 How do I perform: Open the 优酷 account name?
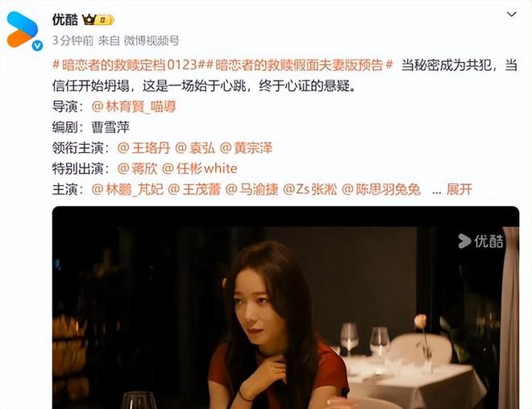coord(65,19)
